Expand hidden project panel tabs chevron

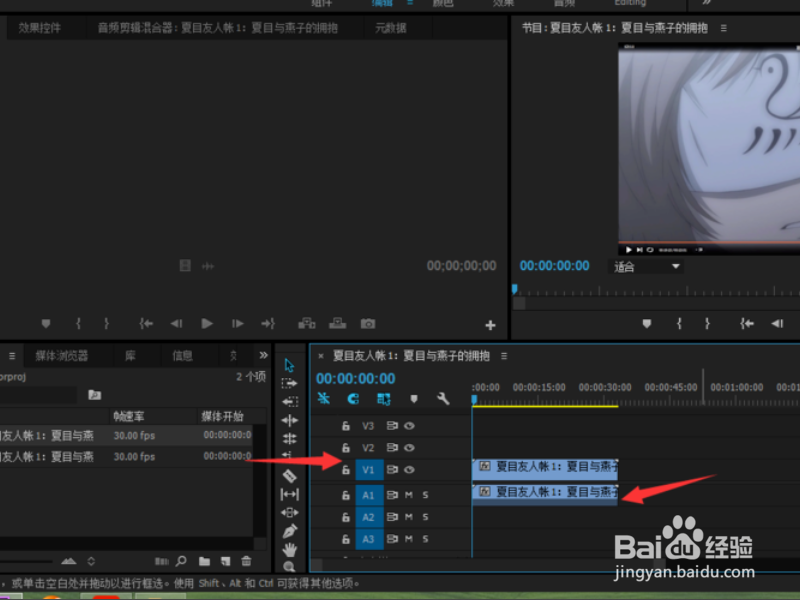click(263, 355)
